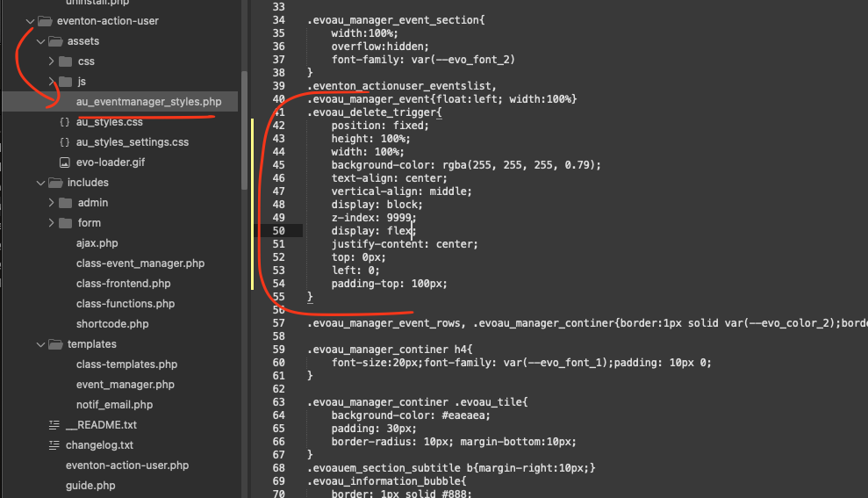Collapse the eventon-action-user folder
Viewport: 868px width, 498px height.
(30, 21)
